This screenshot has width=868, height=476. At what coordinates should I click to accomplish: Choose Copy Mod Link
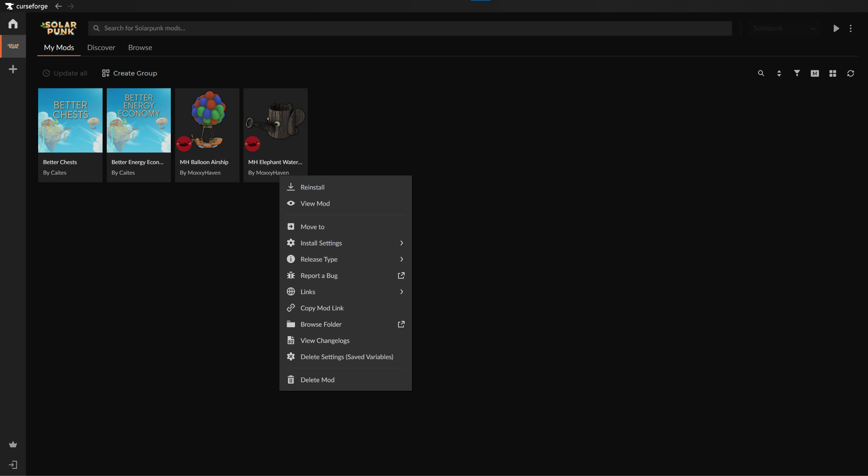click(345, 308)
